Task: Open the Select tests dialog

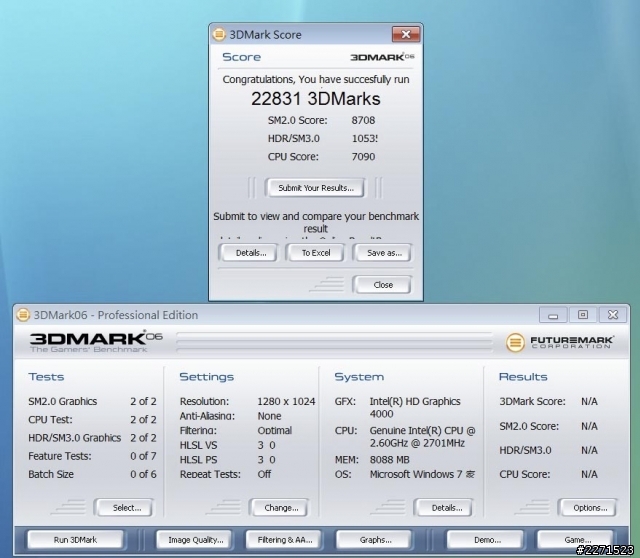Action: (x=124, y=508)
